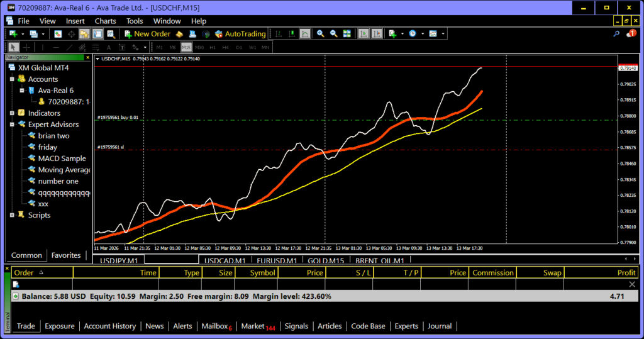Image resolution: width=644 pixels, height=339 pixels.
Task: Open the Favorites tab in Navigator
Action: 65,255
